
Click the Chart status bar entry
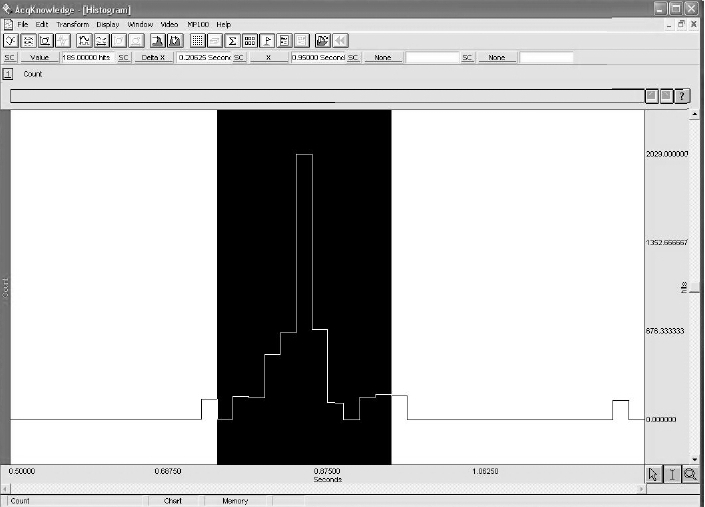tap(173, 501)
